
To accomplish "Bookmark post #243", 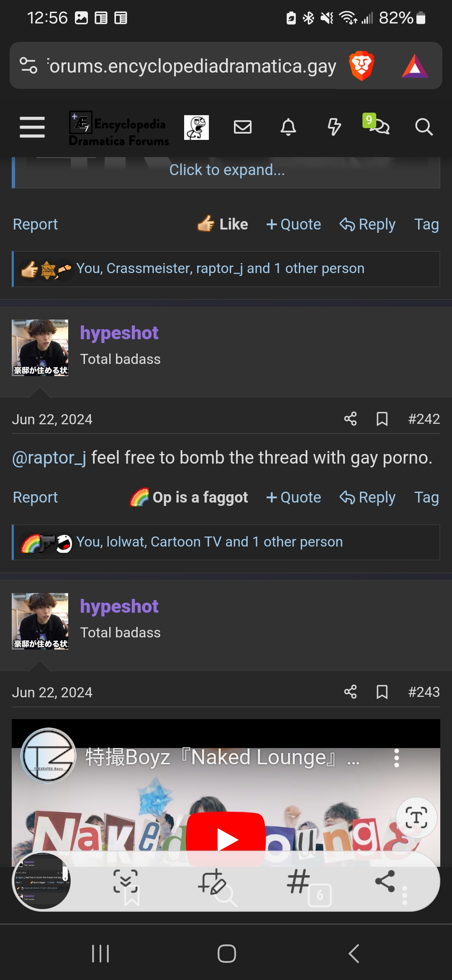I will click(382, 692).
